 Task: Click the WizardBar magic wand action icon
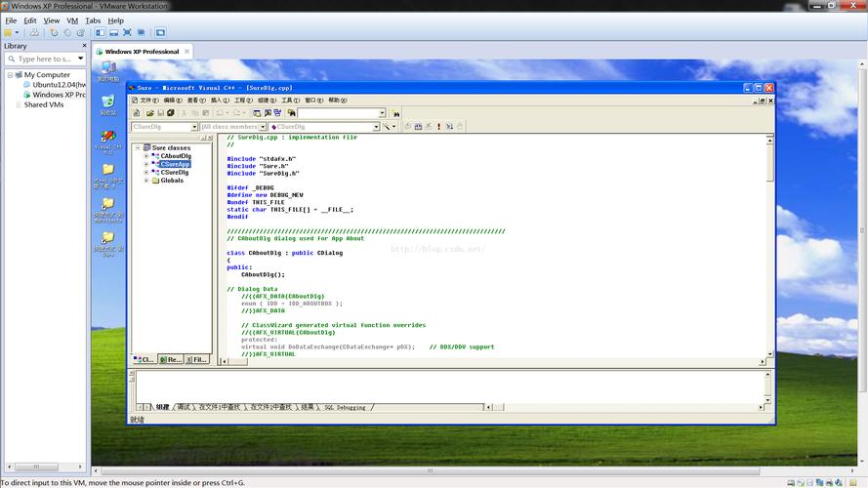coord(387,127)
